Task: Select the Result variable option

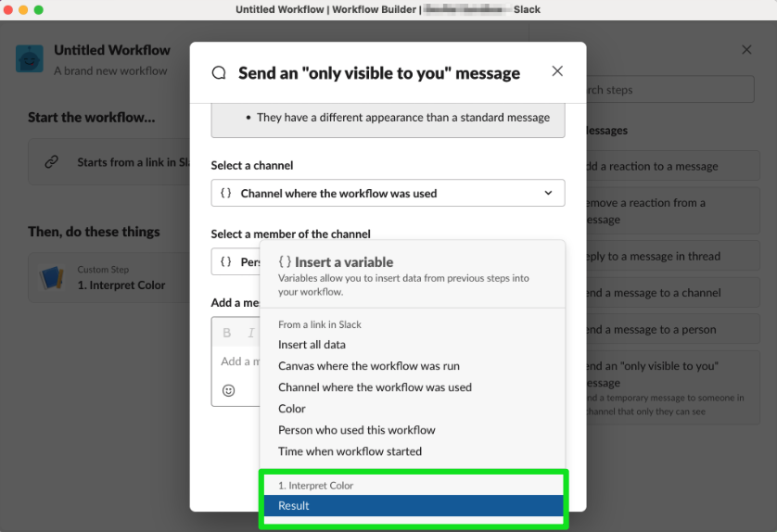Action: click(x=414, y=506)
